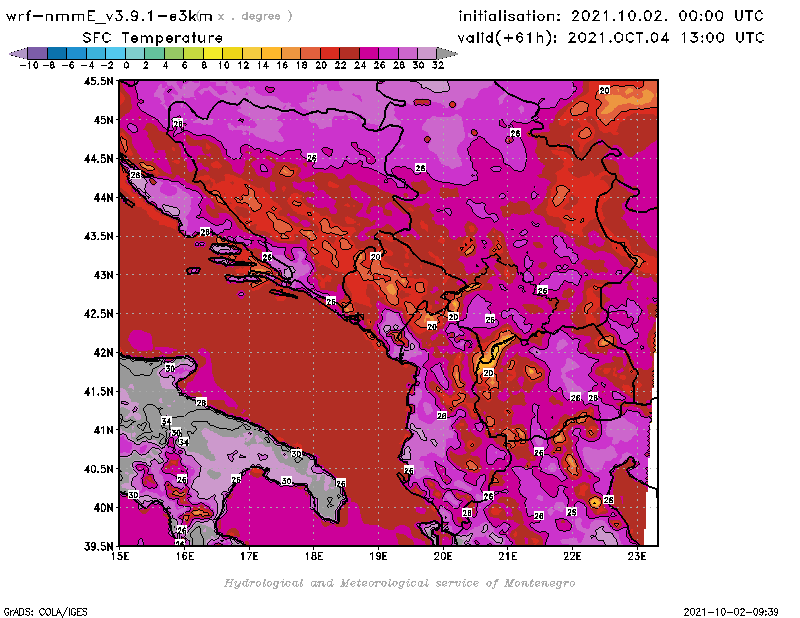Click the "32" label on the colorbar
The height and width of the screenshot is (618, 800).
438,65
